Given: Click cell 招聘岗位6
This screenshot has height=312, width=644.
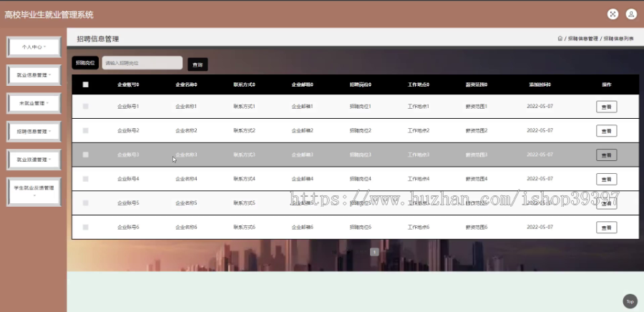Looking at the screenshot, I should tap(360, 227).
